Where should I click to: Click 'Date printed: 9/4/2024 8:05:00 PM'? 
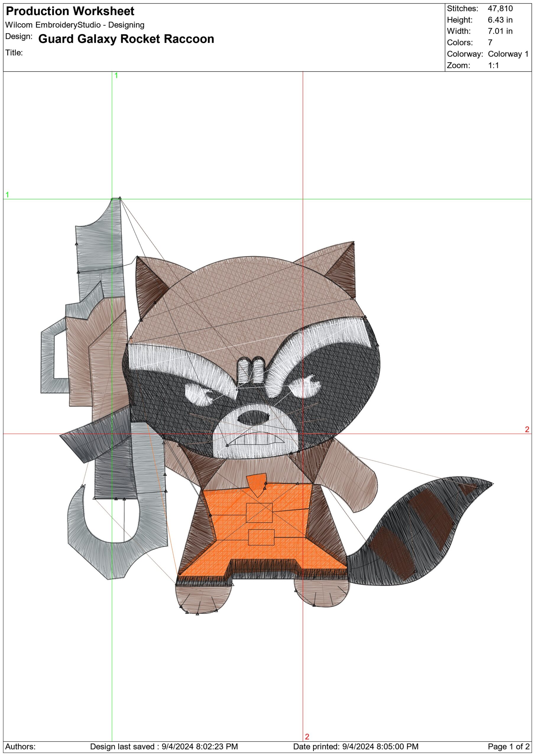point(356,747)
